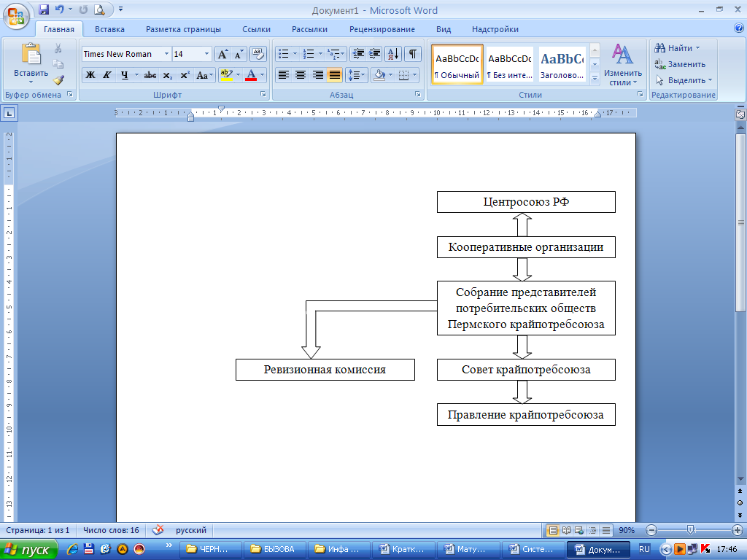Screen dimensions: 747x560
Task: Click the Office button logo
Action: (x=16, y=16)
